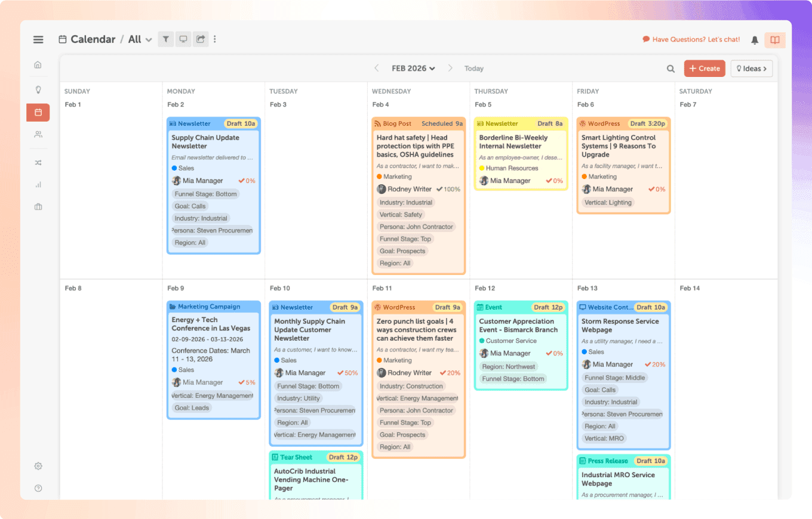Screen dimensions: 812x519
Task: Open the Have Questions? Let's chat! link
Action: tap(691, 39)
